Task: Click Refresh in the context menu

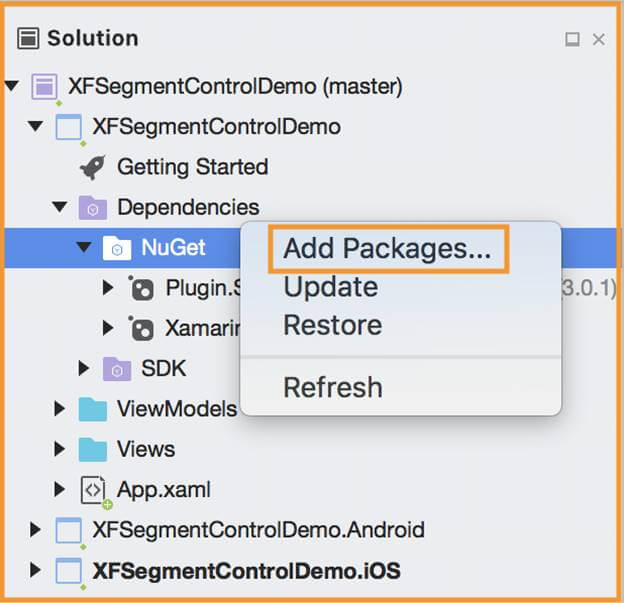Action: click(x=332, y=387)
